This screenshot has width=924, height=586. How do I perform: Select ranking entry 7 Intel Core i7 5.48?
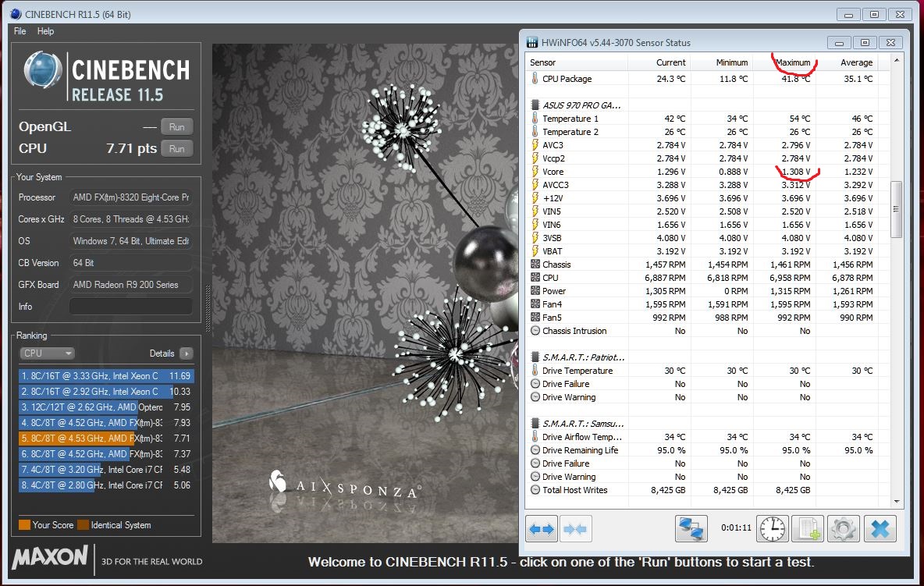pos(106,470)
